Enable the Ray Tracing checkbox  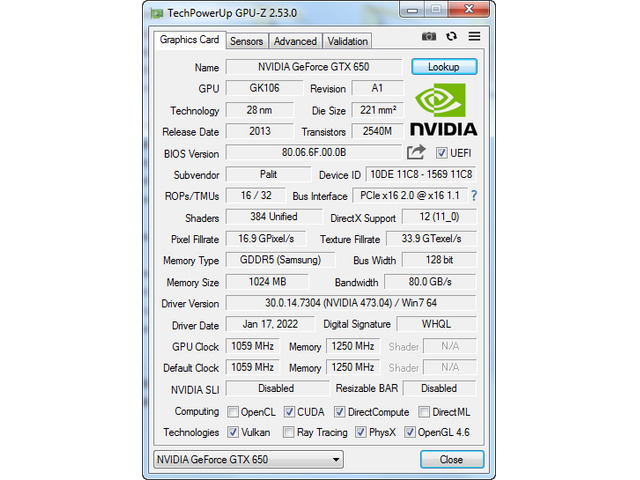point(289,432)
